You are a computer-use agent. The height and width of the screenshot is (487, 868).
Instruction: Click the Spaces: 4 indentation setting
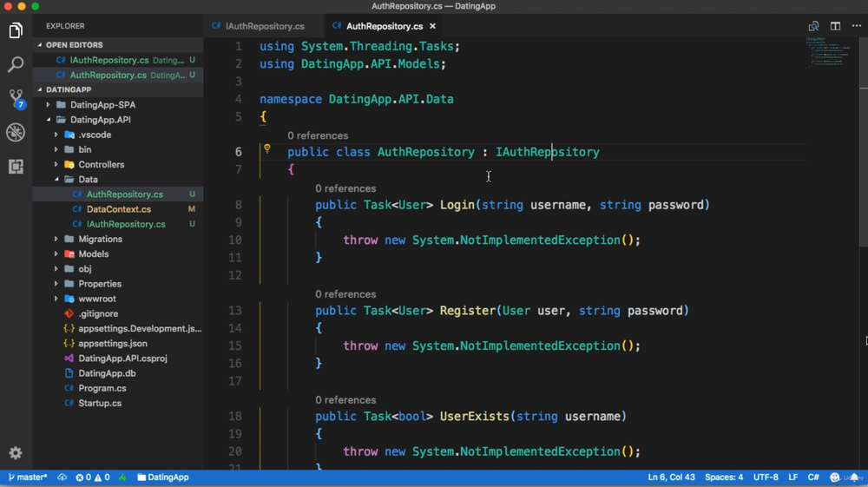[724, 477]
